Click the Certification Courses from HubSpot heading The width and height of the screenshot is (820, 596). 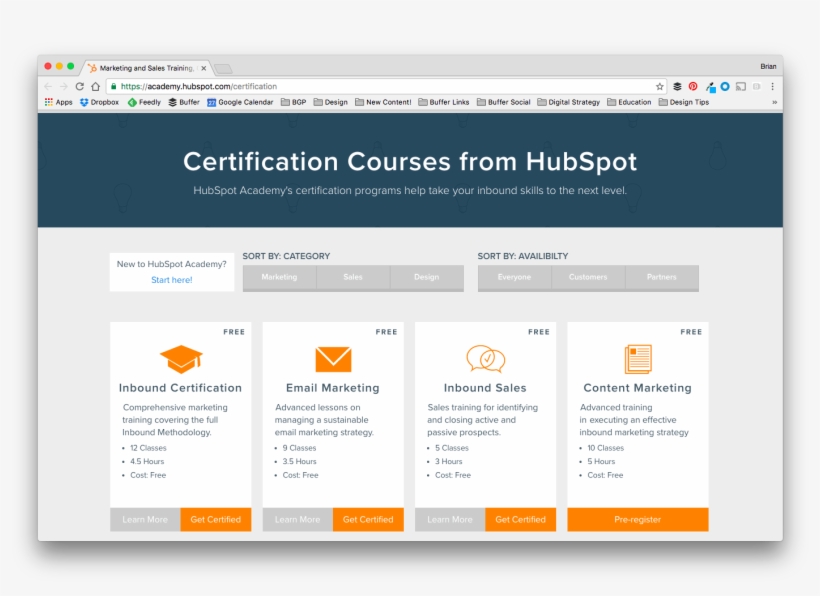(x=410, y=162)
